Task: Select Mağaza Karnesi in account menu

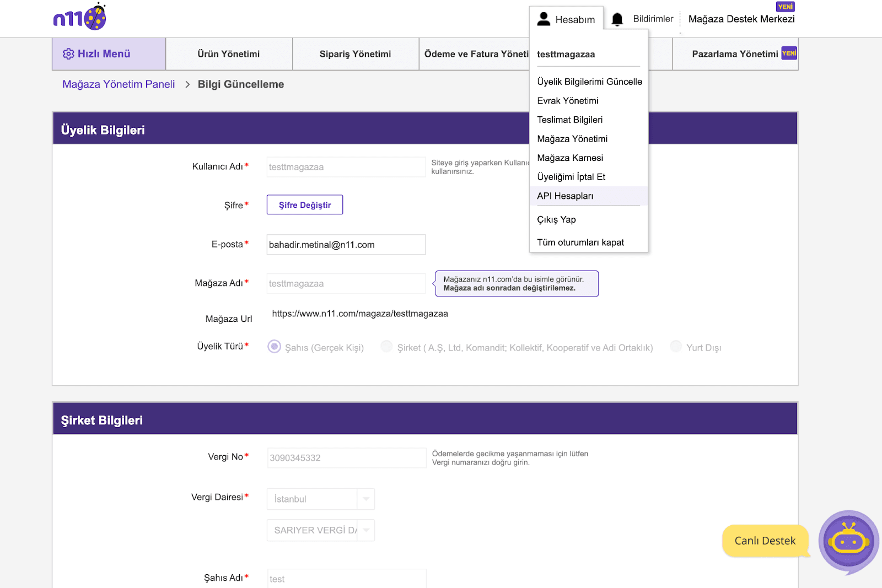Action: (570, 158)
